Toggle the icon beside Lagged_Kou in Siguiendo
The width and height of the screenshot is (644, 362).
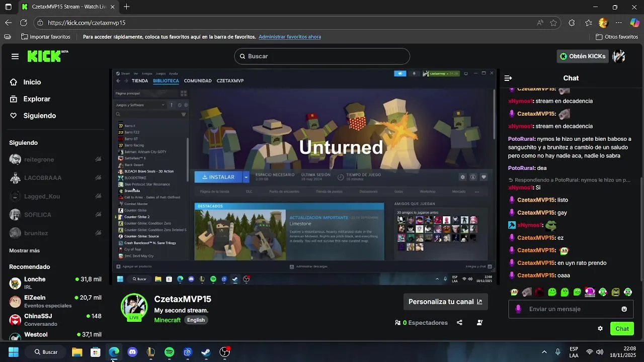coord(98,197)
